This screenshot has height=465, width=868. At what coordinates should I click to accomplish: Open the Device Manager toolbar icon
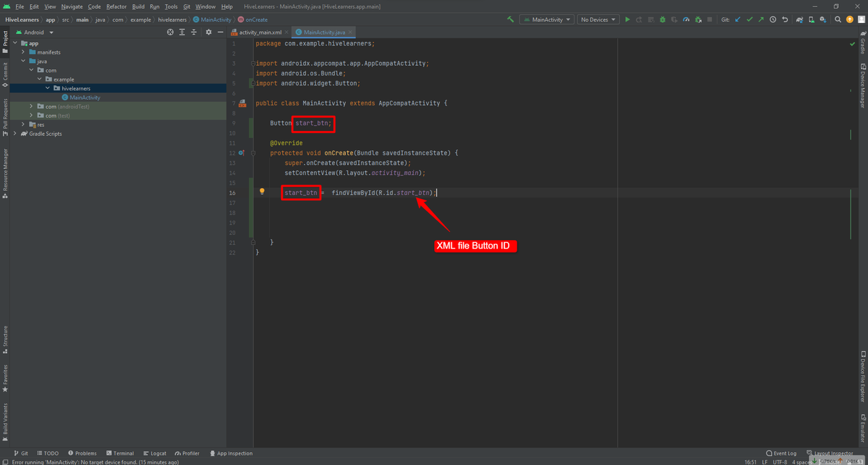(812, 20)
